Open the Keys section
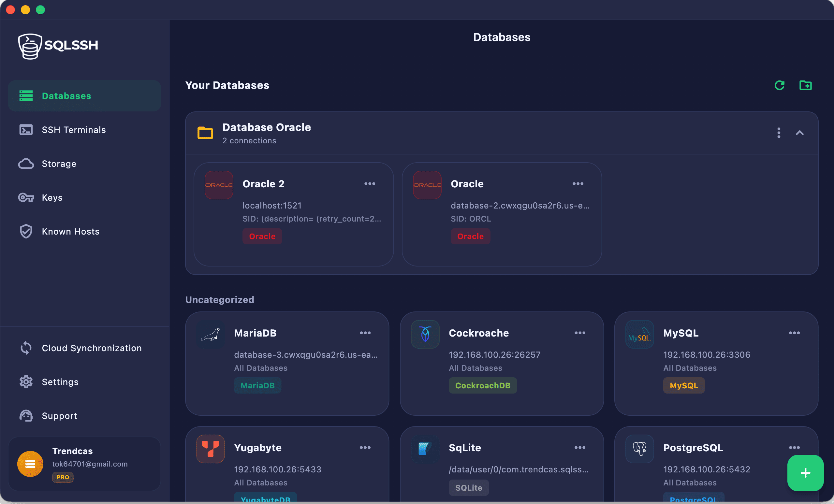The width and height of the screenshot is (834, 504). tap(84, 197)
